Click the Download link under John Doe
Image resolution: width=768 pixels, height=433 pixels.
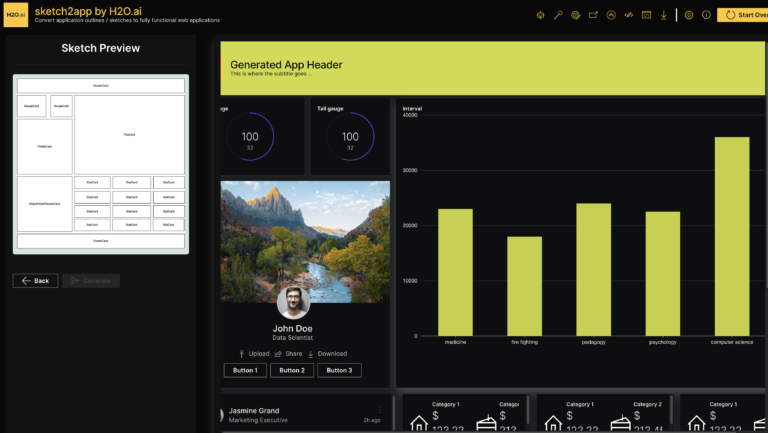click(327, 354)
